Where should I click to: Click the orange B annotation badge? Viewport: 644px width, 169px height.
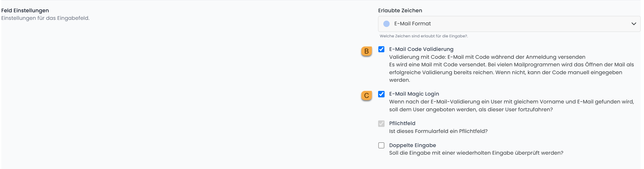pos(366,51)
